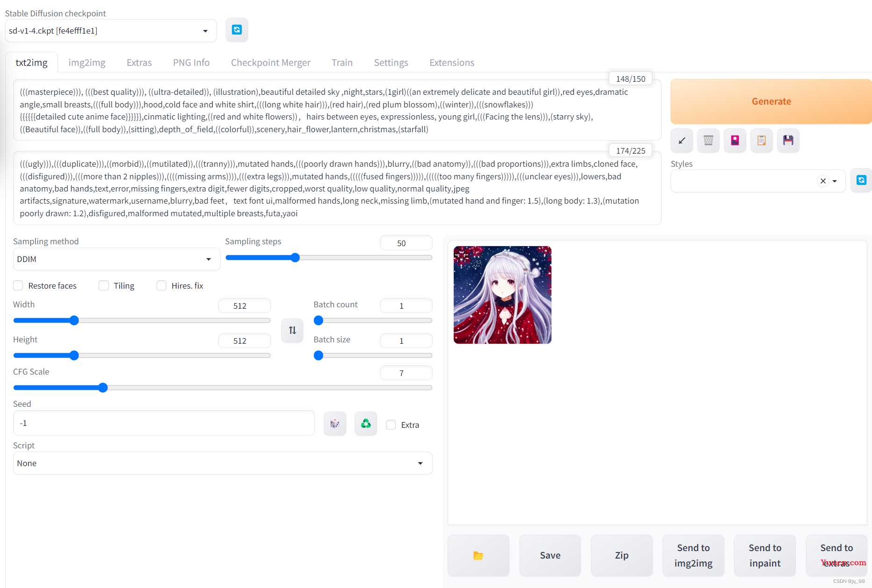Adjust the Sampling steps slider
The width and height of the screenshot is (872, 588).
[329, 258]
